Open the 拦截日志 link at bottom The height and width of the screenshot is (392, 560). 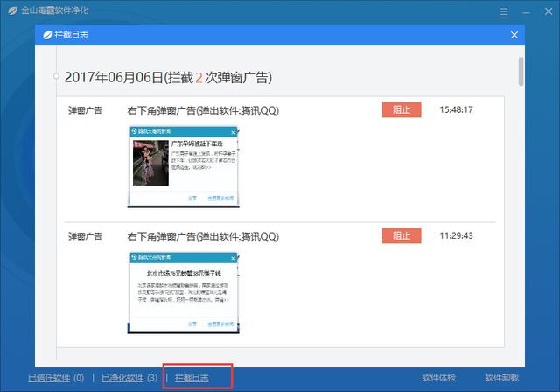click(x=192, y=378)
